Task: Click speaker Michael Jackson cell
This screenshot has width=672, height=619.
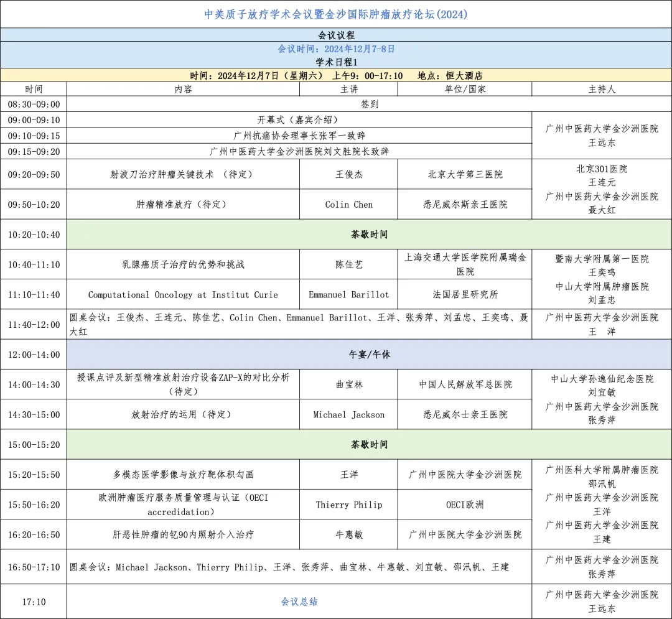Action: pyautogui.click(x=349, y=414)
